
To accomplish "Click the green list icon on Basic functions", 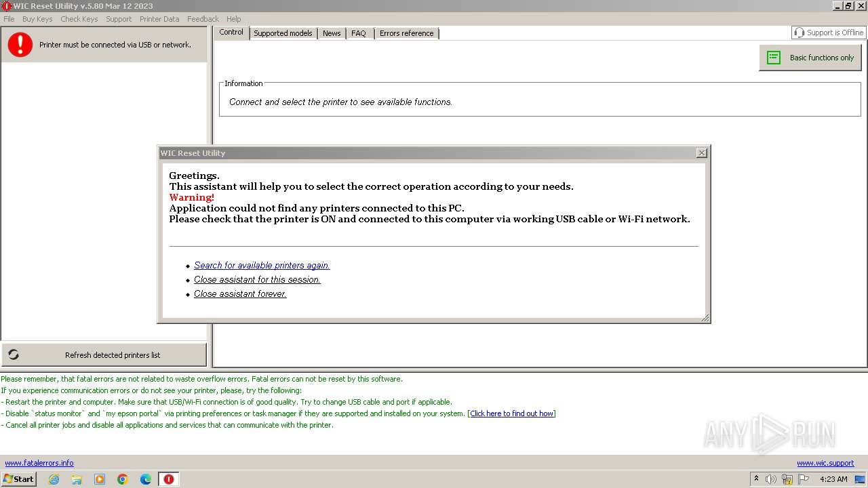I will tap(774, 58).
